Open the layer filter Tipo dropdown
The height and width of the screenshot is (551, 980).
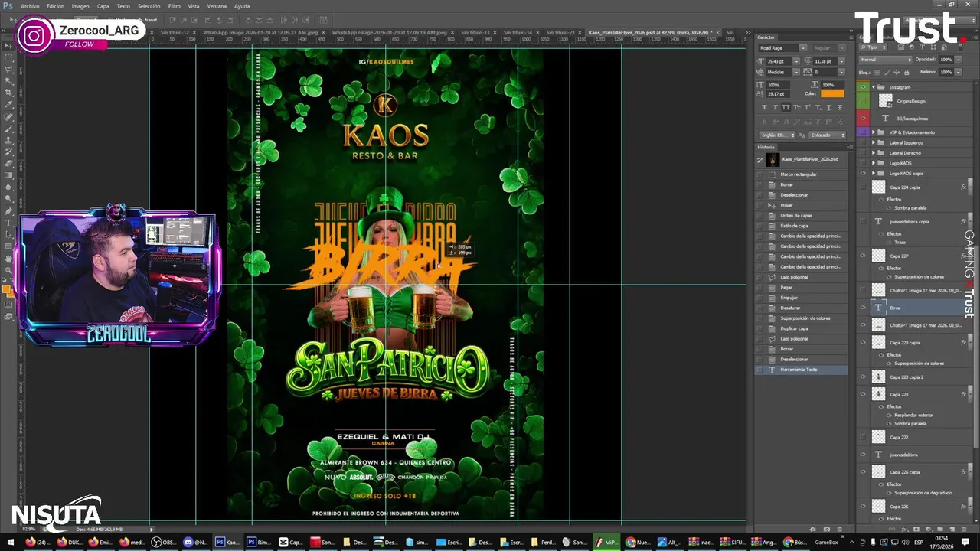tap(871, 47)
